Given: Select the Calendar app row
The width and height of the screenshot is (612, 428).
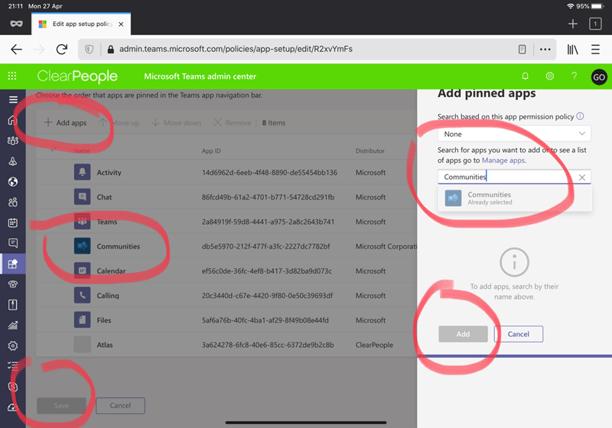Looking at the screenshot, I should [x=226, y=271].
